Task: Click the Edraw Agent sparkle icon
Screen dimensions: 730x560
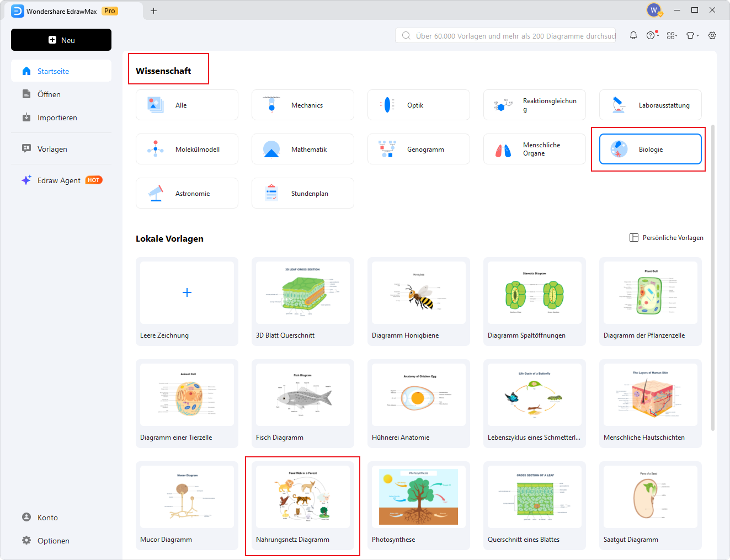Action: [26, 180]
